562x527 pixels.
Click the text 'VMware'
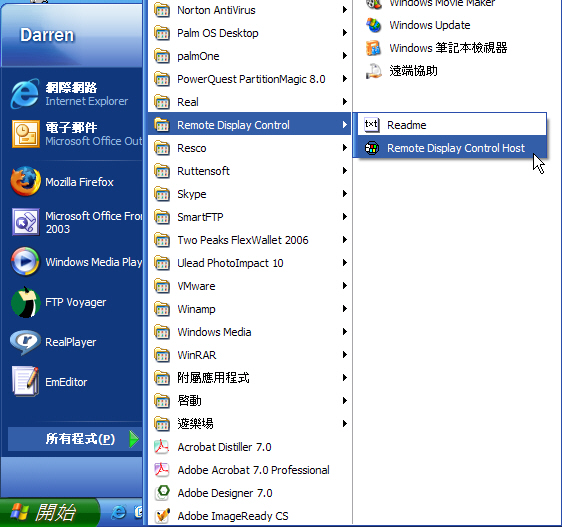coord(196,286)
